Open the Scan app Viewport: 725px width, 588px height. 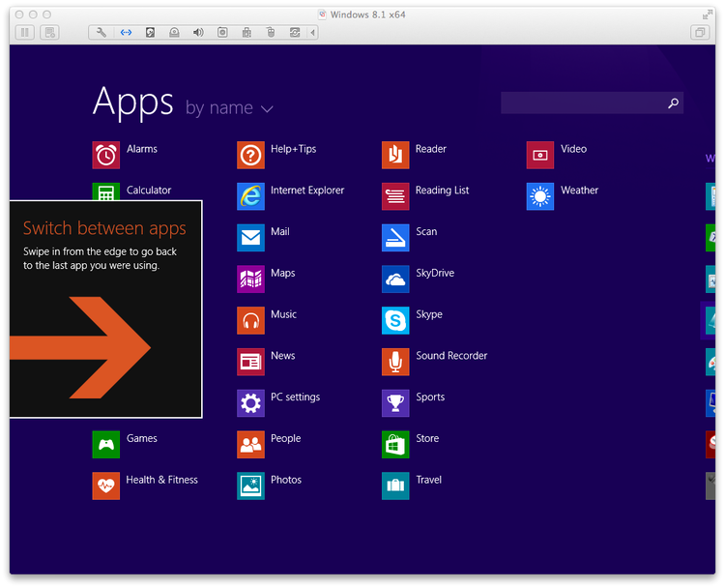(395, 238)
